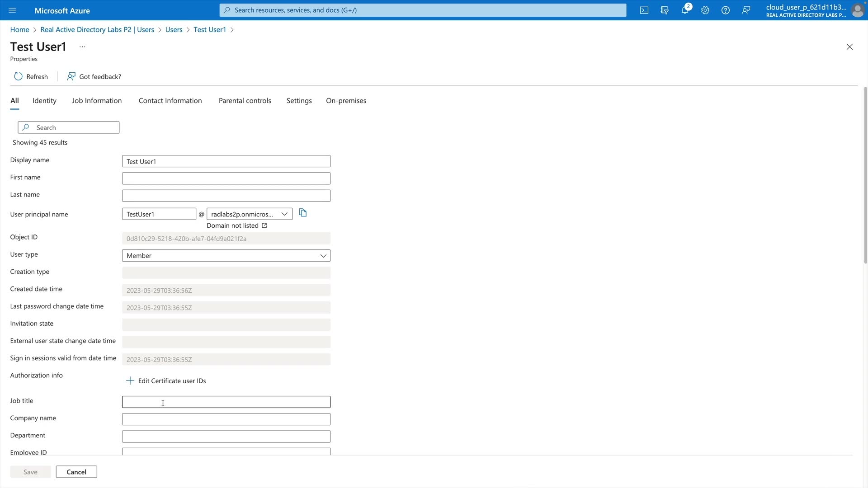Open the hamburger portal menu
The image size is (868, 488).
pos(12,10)
